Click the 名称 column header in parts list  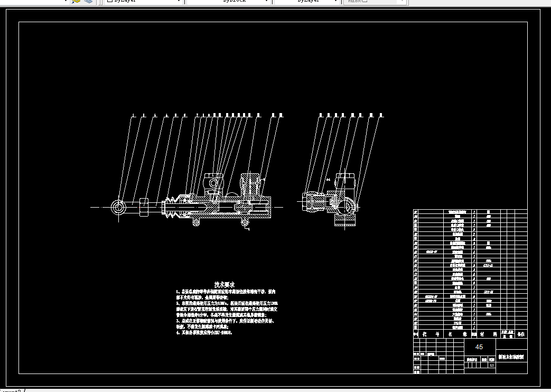tap(457, 334)
